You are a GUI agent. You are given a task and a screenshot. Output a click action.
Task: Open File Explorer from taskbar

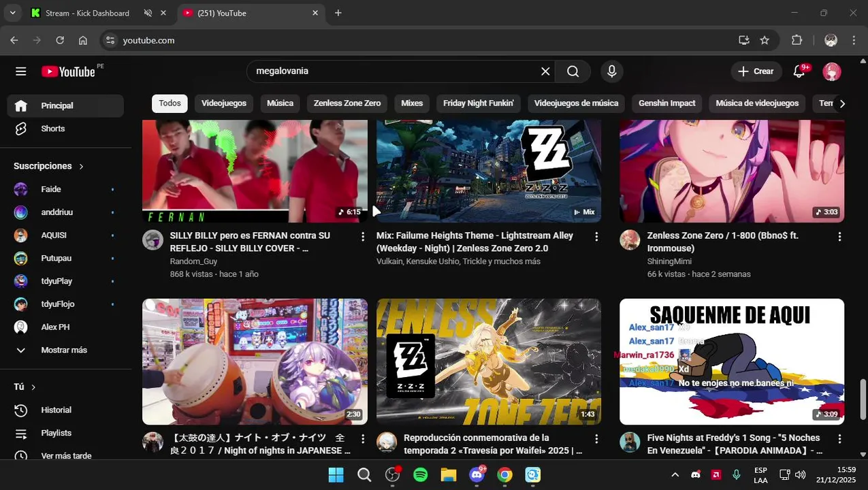point(449,474)
